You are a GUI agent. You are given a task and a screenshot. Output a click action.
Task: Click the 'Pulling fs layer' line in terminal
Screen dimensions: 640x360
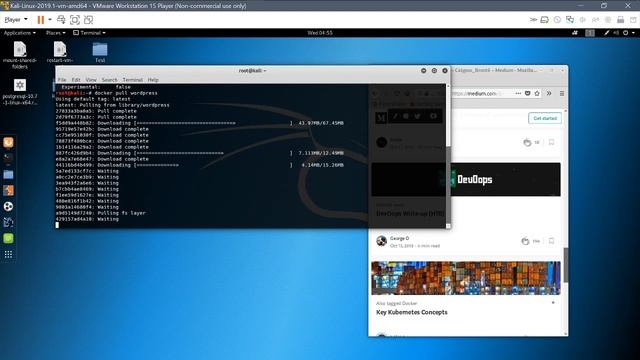(x=100, y=213)
